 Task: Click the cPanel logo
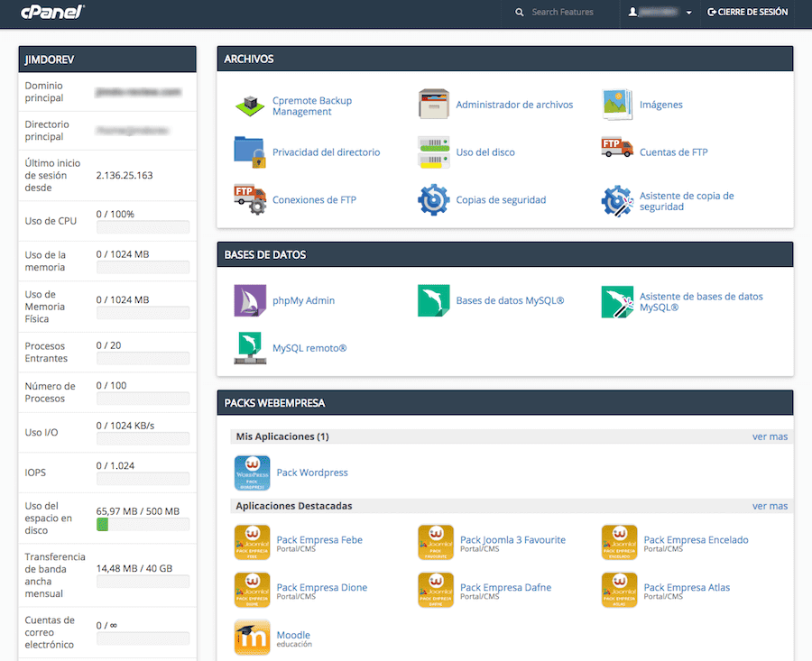pos(52,12)
